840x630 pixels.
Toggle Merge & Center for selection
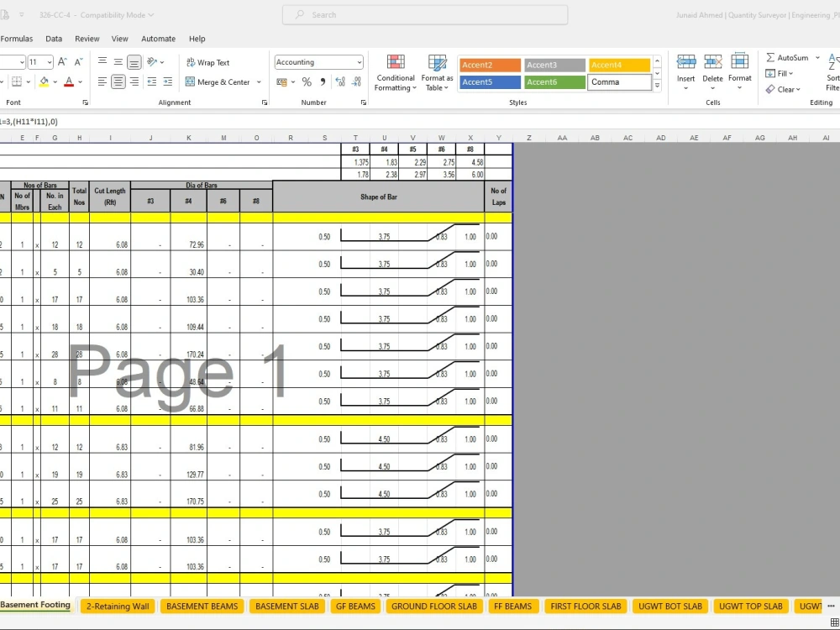coord(220,81)
